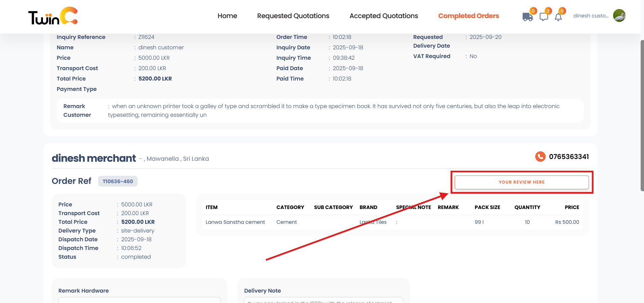The width and height of the screenshot is (644, 303).
Task: Click the dinesh merchant heading
Action: [x=94, y=158]
